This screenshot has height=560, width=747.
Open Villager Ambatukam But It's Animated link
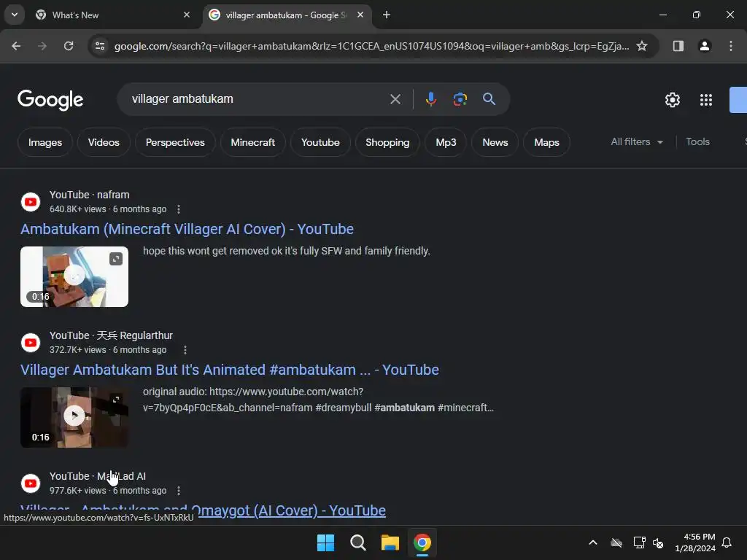(230, 370)
